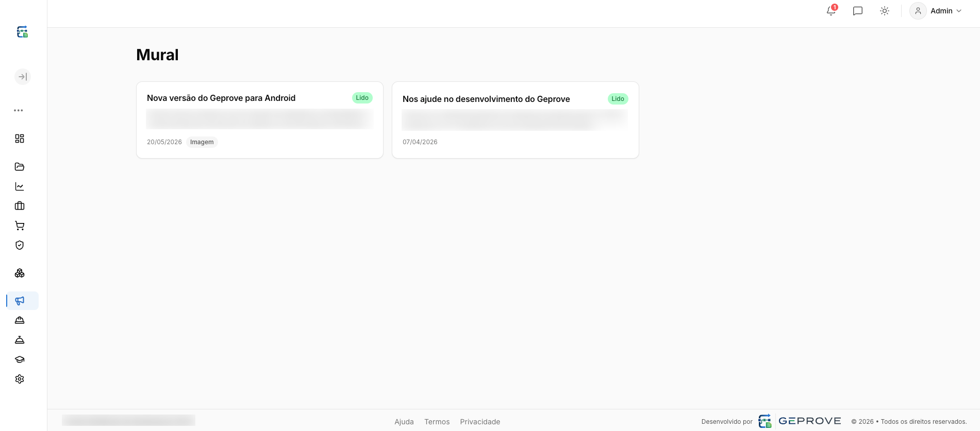Open the Termos footer link
980x431 pixels.
point(437,422)
